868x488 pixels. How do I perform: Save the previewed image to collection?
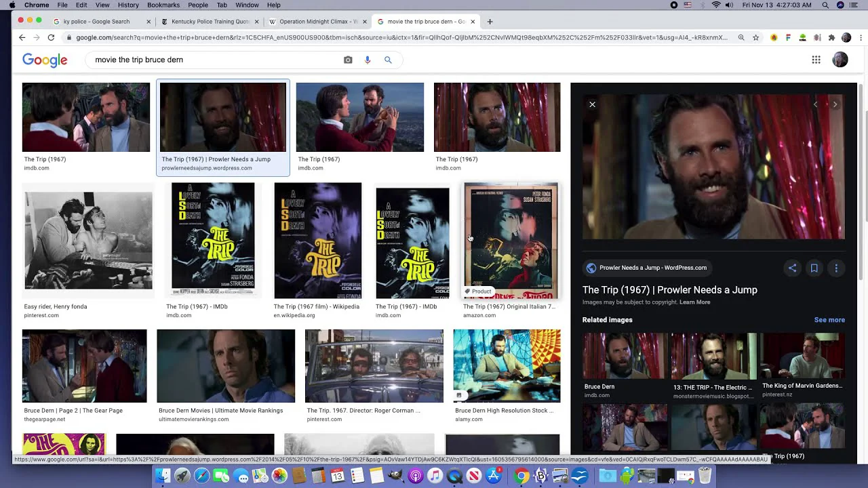point(814,268)
